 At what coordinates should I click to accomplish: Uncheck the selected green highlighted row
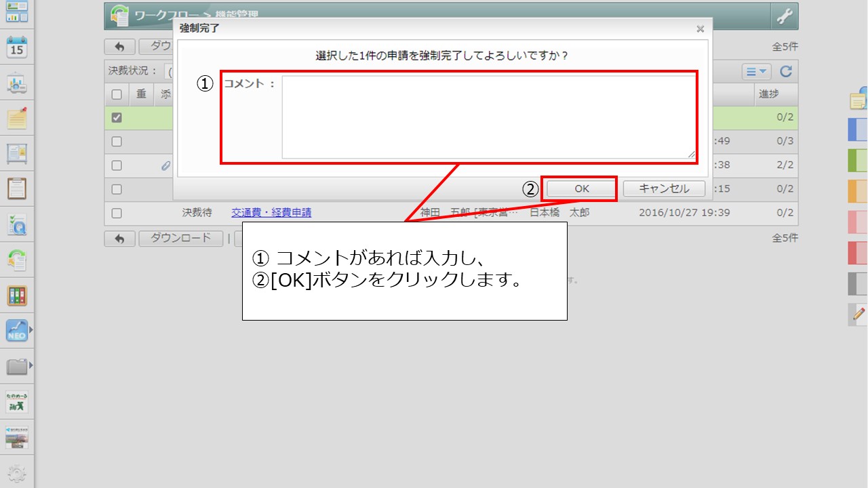pyautogui.click(x=116, y=117)
